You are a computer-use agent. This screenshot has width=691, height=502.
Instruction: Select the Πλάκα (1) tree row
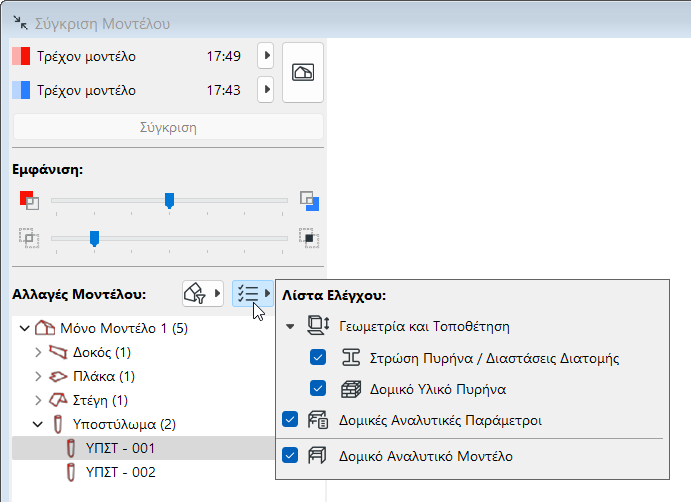(x=144, y=376)
